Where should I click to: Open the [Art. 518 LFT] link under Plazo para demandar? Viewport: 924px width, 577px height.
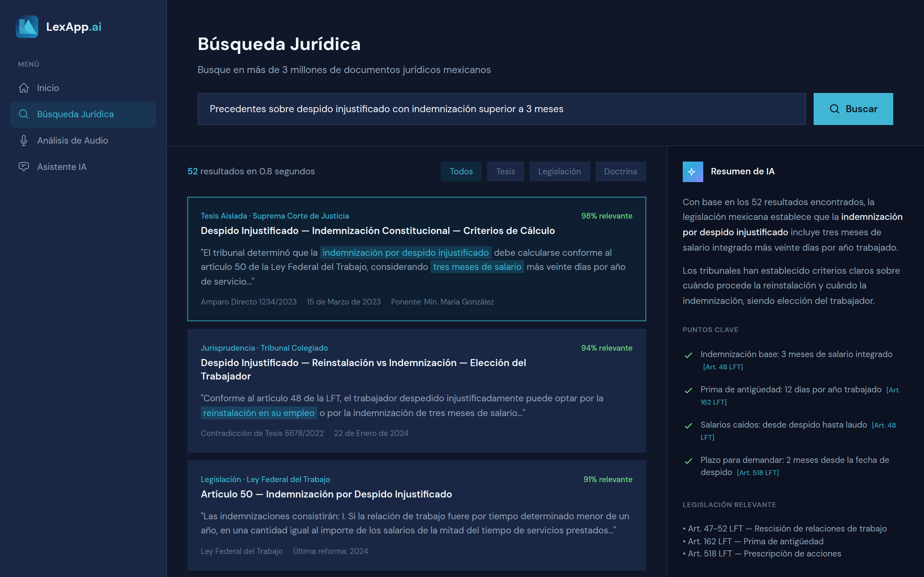point(758,472)
